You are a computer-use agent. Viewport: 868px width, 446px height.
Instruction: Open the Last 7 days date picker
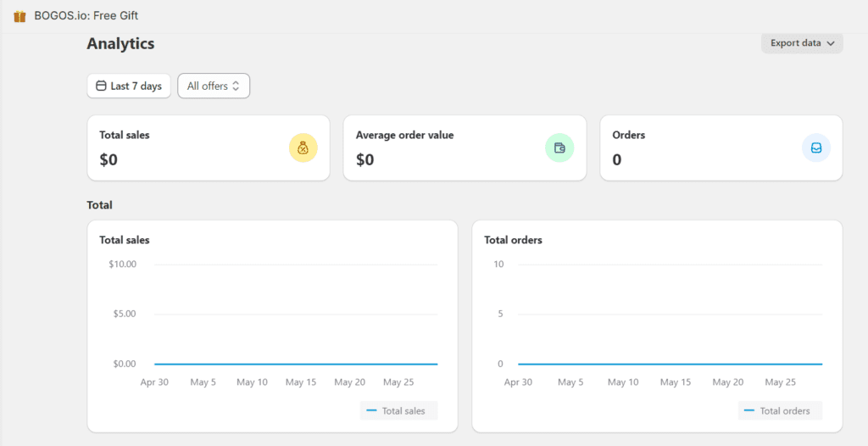[x=129, y=86]
